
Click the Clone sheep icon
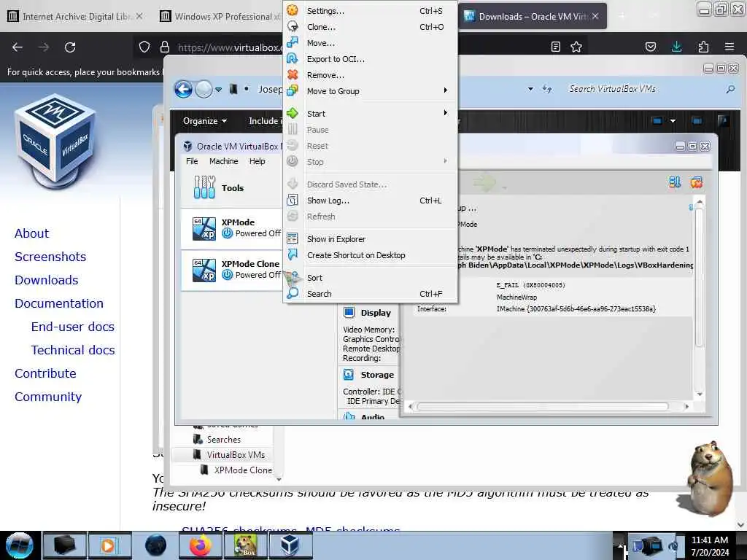[293, 27]
